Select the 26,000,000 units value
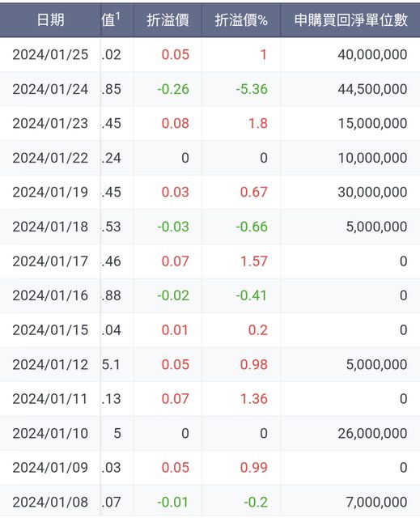Image resolution: width=420 pixels, height=518 pixels. coord(372,433)
